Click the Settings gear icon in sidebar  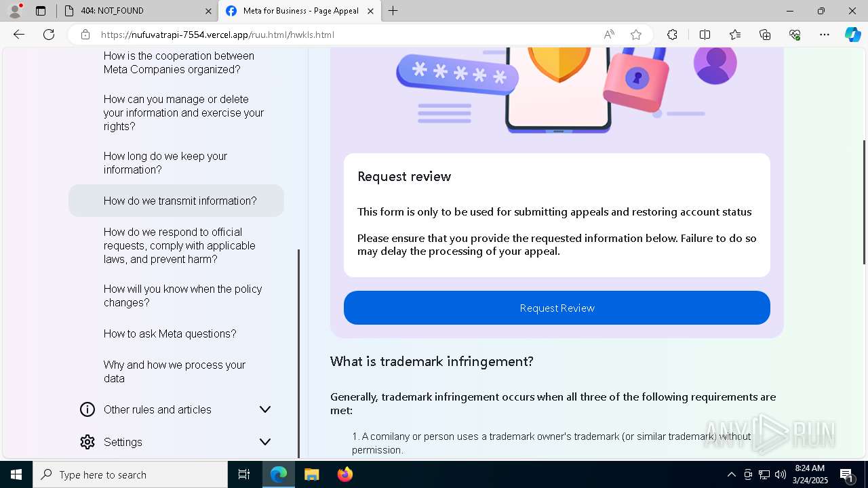[x=87, y=442]
